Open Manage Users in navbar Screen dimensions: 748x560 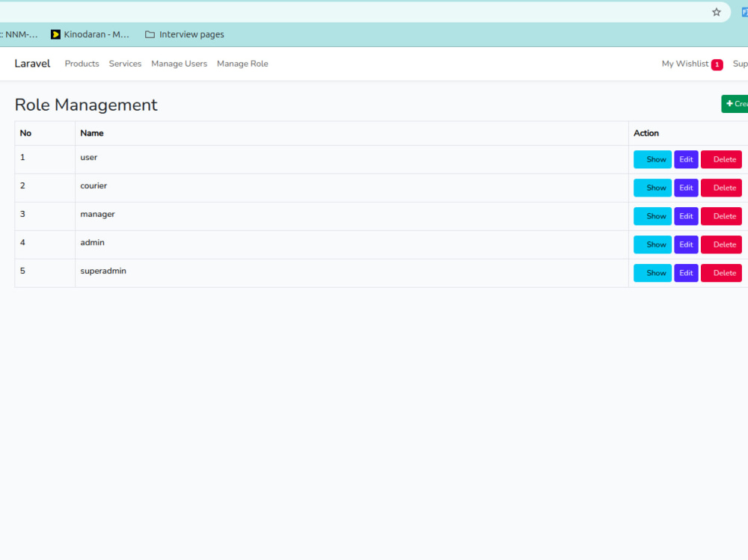(180, 64)
